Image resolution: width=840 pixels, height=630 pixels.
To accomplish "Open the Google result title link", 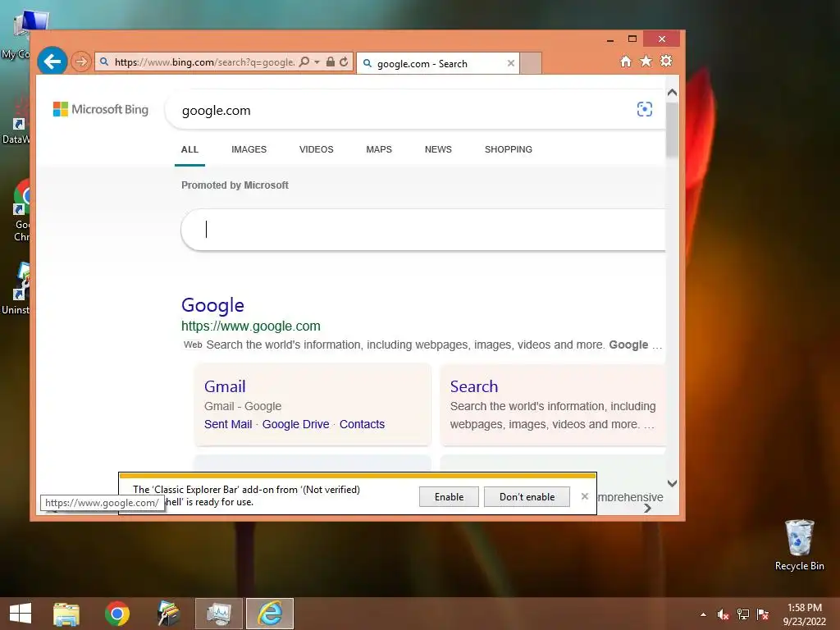I will pos(212,305).
